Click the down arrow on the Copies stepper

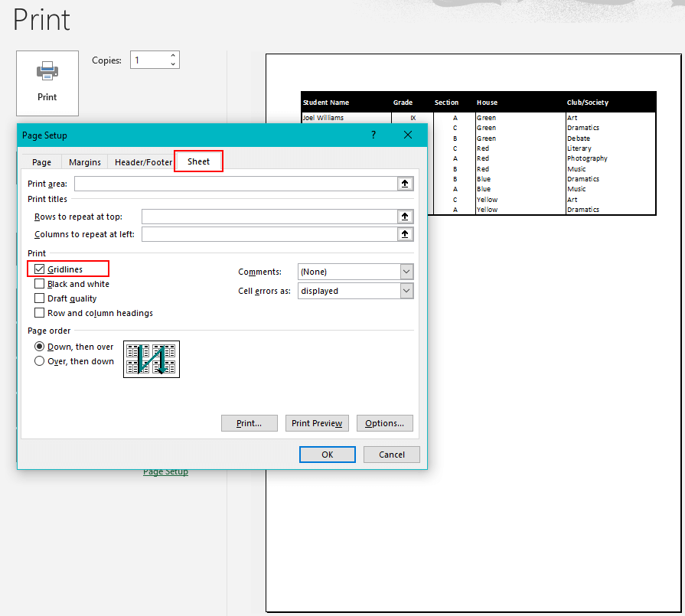tap(175, 64)
